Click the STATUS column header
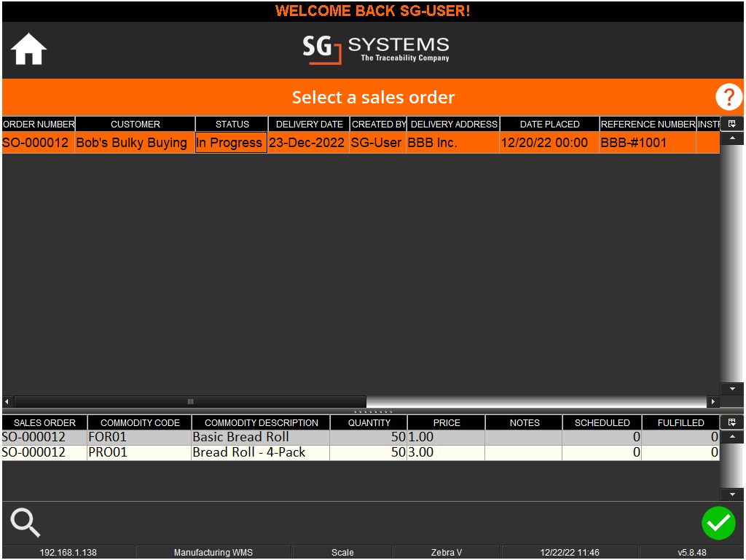 coord(231,124)
